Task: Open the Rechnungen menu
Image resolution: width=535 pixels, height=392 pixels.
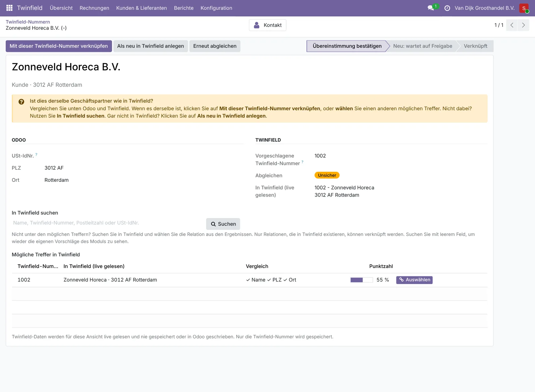Action: (x=94, y=8)
